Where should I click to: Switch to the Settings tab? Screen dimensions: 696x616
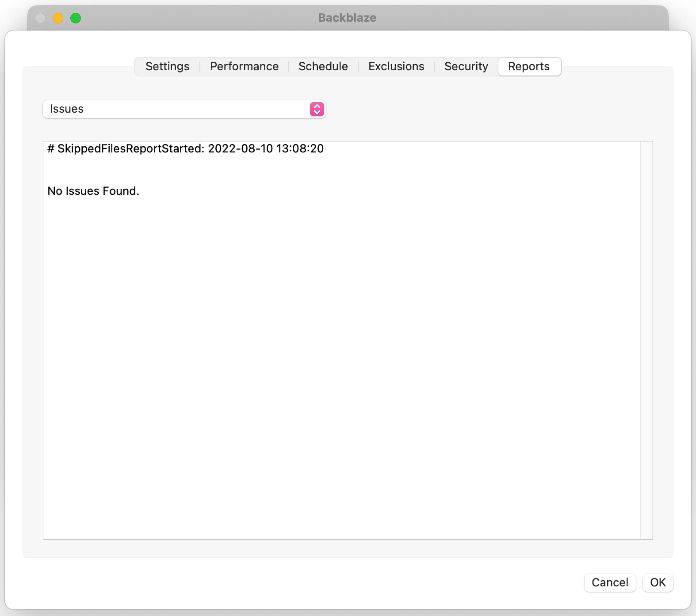(167, 67)
